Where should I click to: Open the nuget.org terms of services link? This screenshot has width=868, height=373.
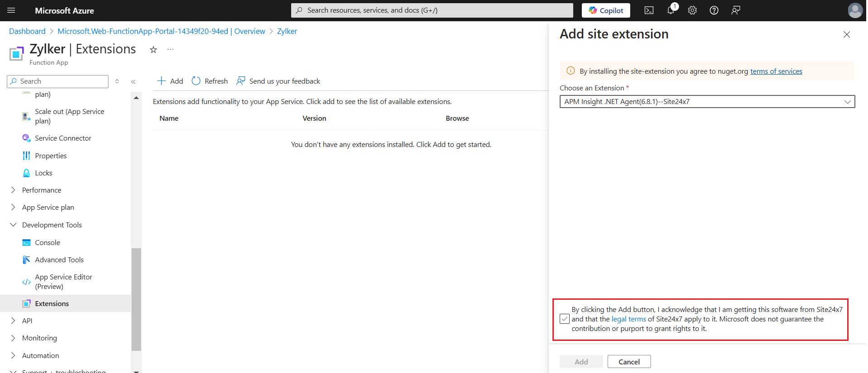(776, 71)
